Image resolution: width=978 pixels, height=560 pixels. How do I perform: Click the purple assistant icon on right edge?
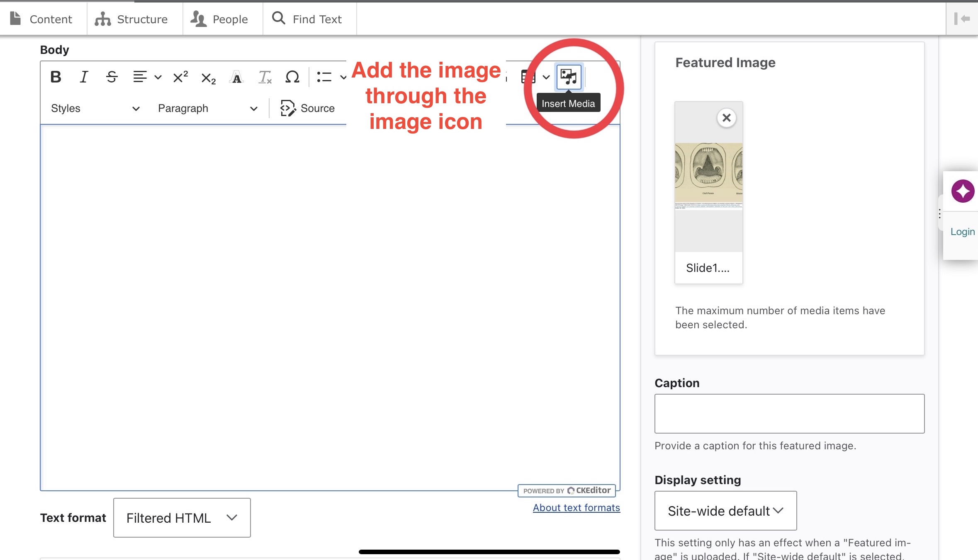pyautogui.click(x=963, y=191)
